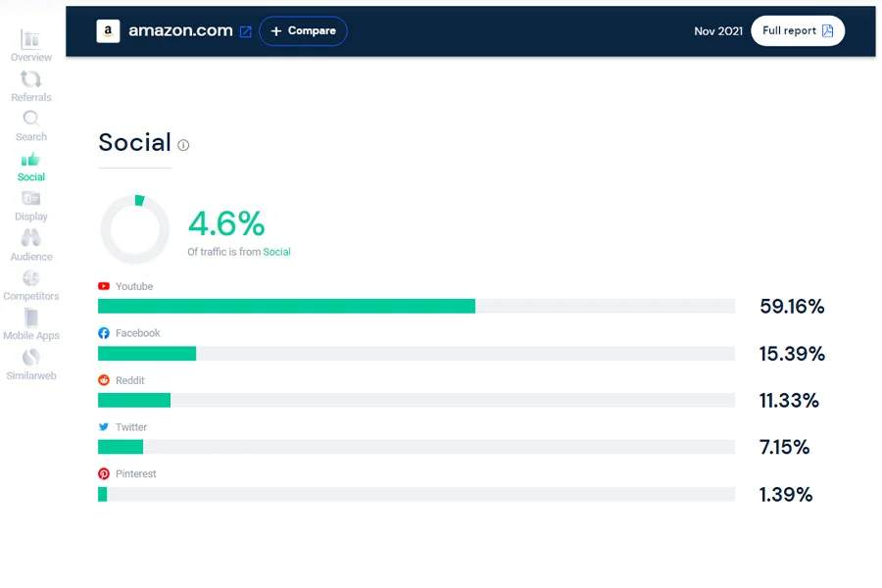Open the Overview sidebar icon
This screenshot has height=588, width=882.
[31, 39]
